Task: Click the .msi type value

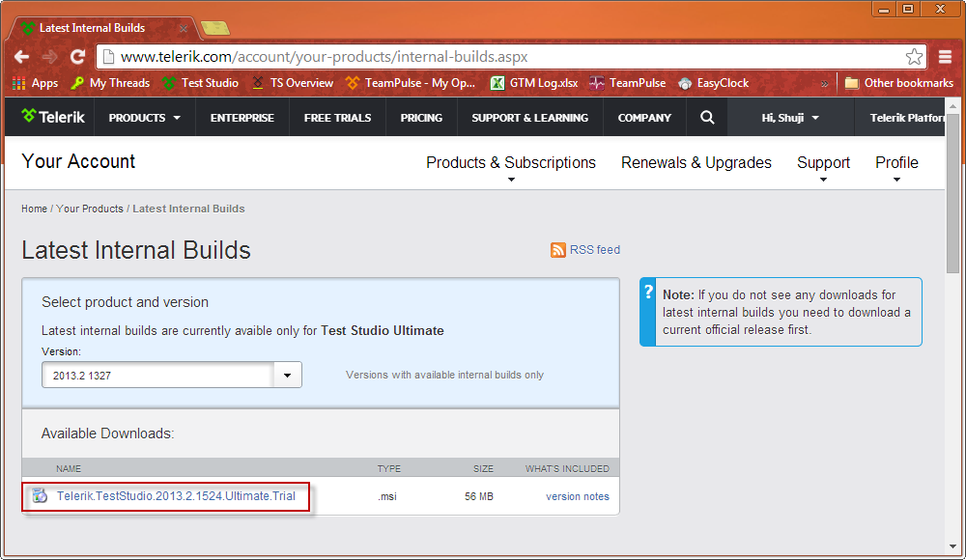Action: click(x=387, y=496)
